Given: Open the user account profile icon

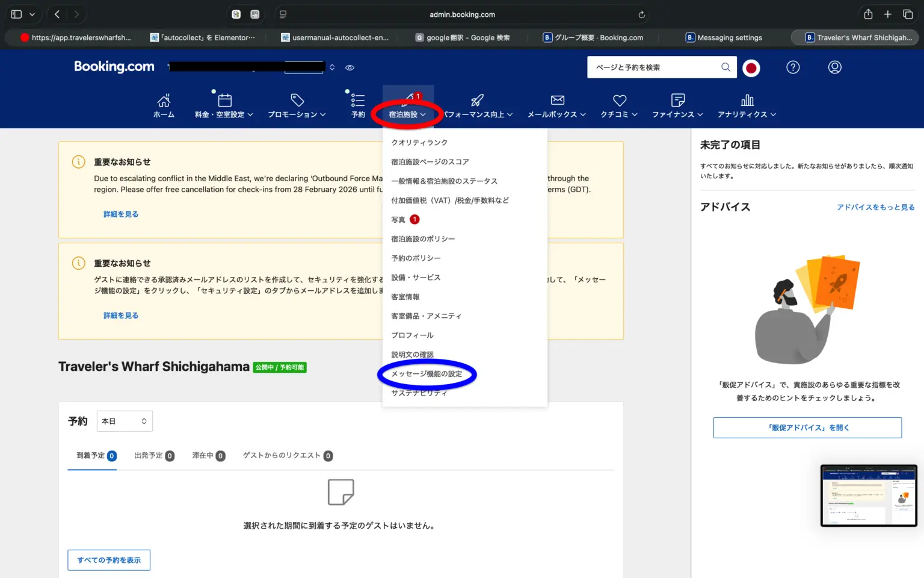Looking at the screenshot, I should [x=834, y=67].
